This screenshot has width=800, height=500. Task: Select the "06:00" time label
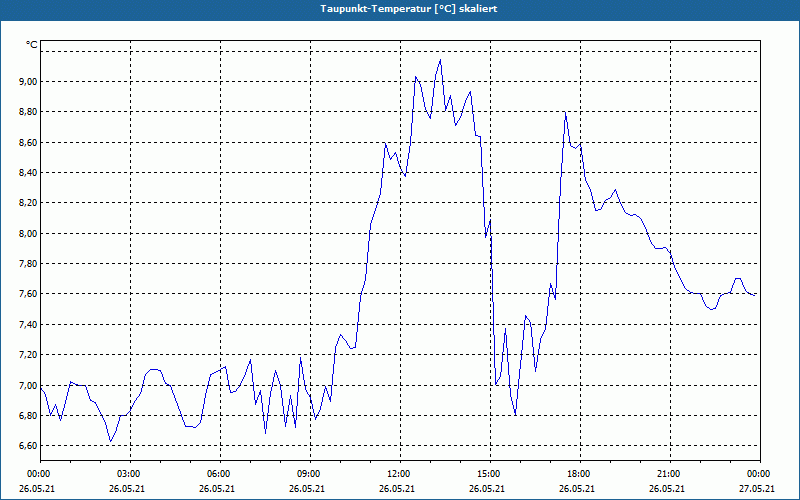coord(220,474)
